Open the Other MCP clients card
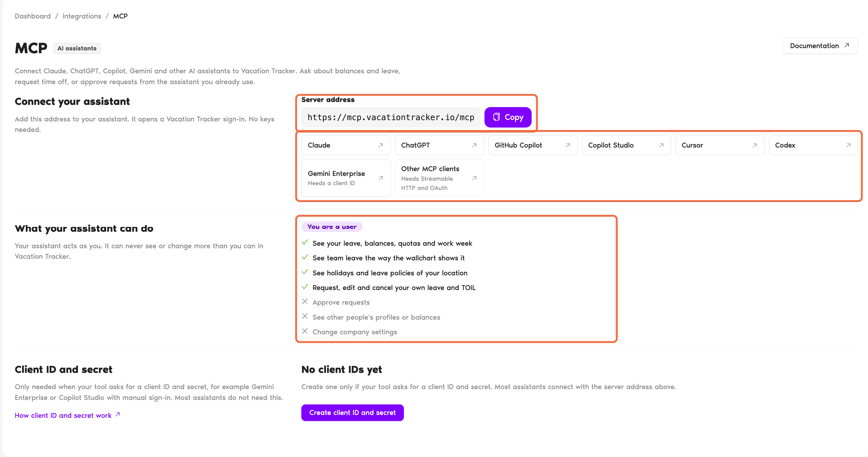 439,178
